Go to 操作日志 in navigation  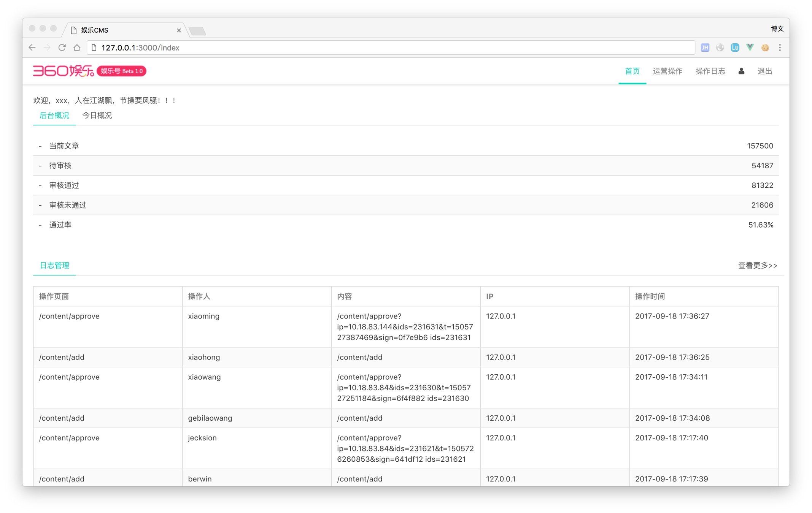pyautogui.click(x=710, y=71)
